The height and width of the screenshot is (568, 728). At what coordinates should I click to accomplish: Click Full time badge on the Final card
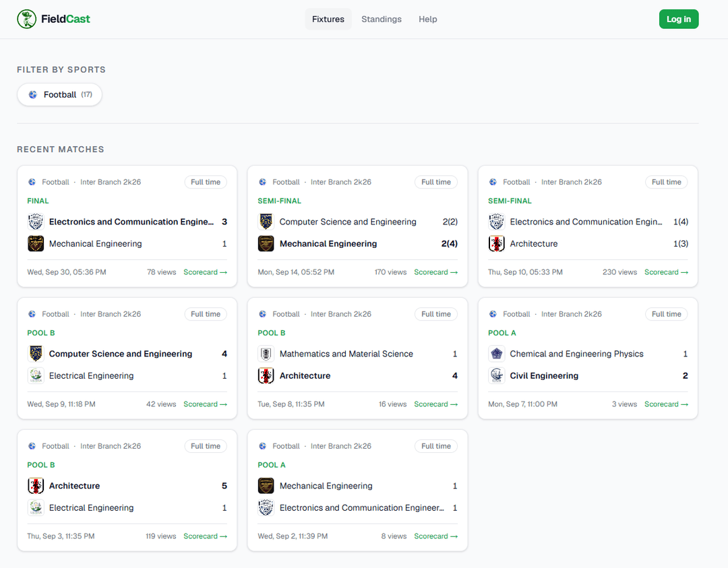point(206,182)
